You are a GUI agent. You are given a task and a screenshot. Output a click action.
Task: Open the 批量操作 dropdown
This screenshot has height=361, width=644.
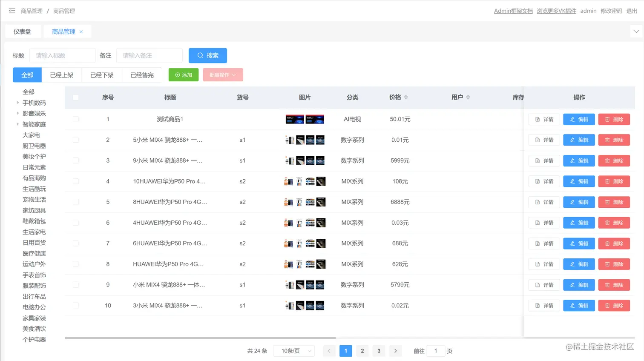click(223, 75)
